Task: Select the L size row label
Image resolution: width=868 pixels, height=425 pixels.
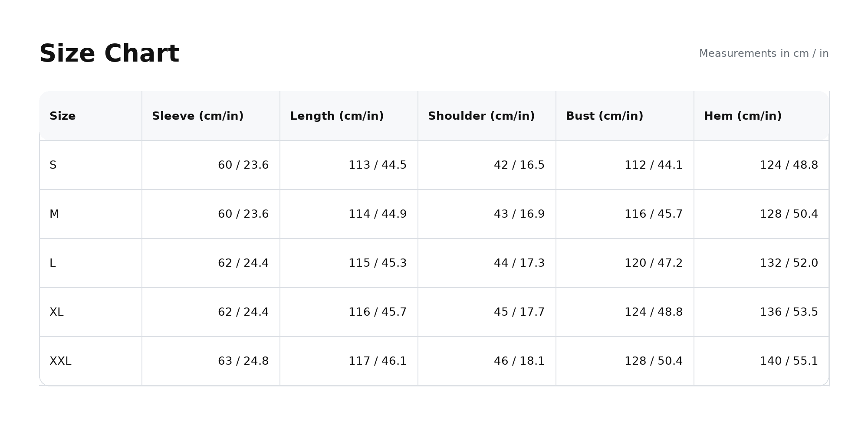Action: click(53, 263)
